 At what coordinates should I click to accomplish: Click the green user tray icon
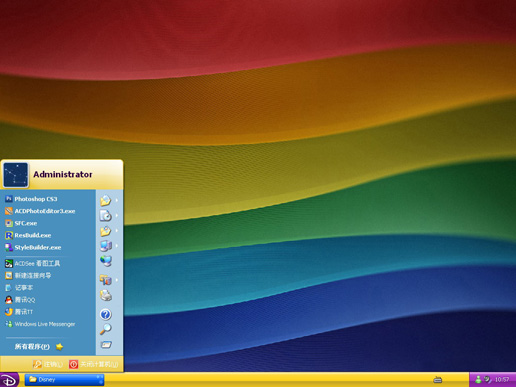click(478, 379)
